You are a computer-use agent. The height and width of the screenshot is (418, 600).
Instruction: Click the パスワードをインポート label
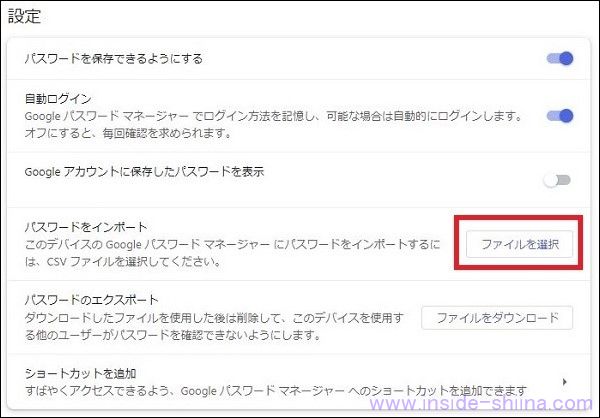tap(86, 227)
